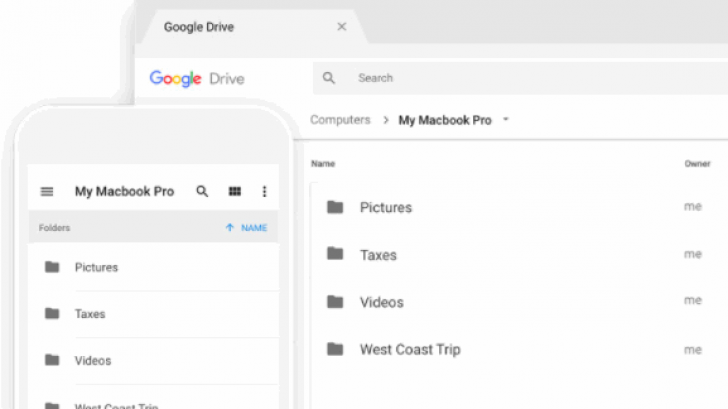Click the Taxes folder icon in desktop list
Viewport: 728px width, 409px height.
pos(335,254)
